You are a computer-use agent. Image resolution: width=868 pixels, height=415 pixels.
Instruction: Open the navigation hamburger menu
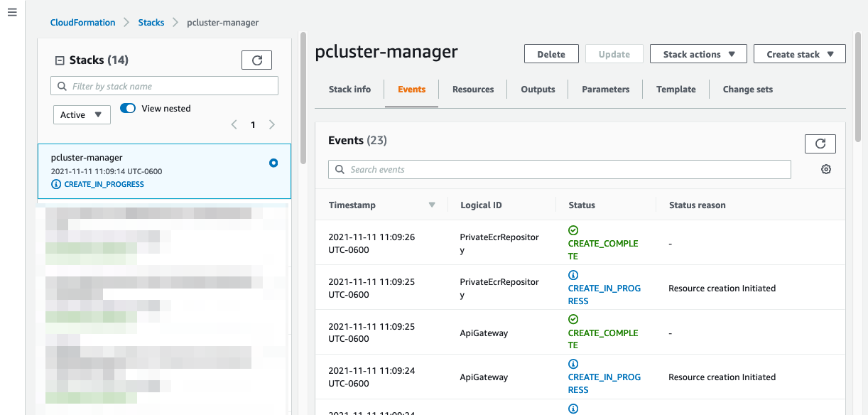pyautogui.click(x=11, y=11)
